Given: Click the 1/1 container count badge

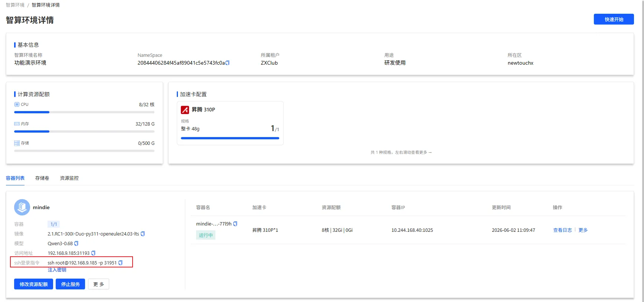Looking at the screenshot, I should point(54,224).
